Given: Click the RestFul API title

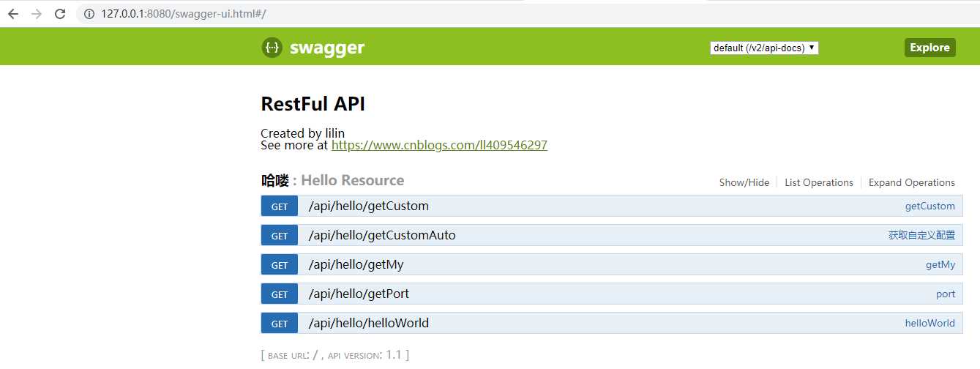Looking at the screenshot, I should tap(313, 104).
